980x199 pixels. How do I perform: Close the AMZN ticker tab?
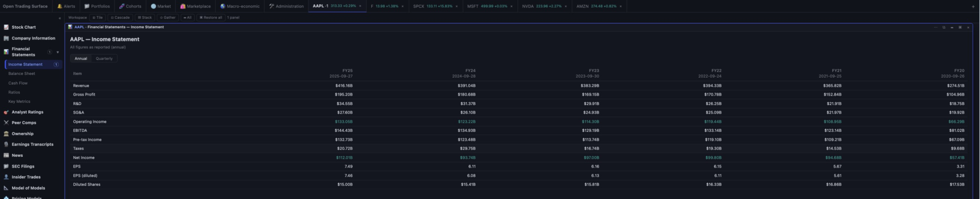621,6
